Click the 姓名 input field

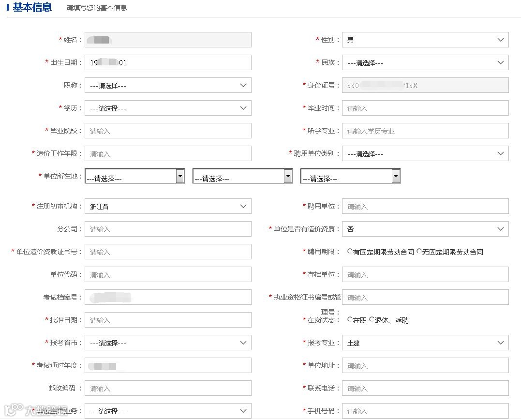click(x=168, y=40)
